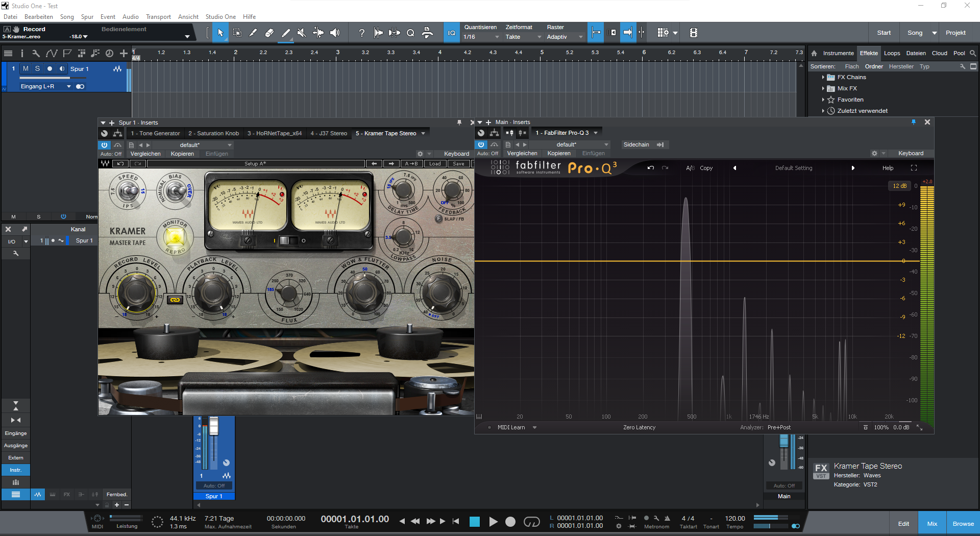
Task: Select the Arrow tool in toolbar
Action: (x=220, y=33)
